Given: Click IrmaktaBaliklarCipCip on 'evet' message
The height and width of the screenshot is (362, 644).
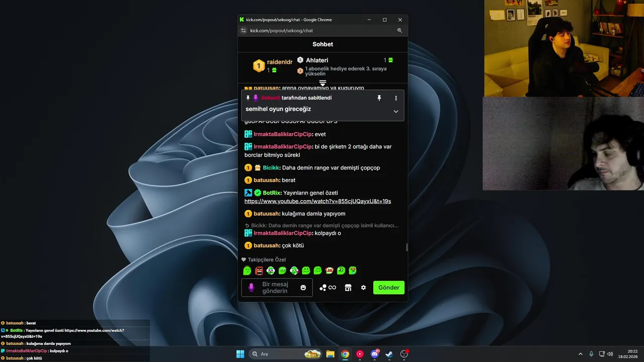Looking at the screenshot, I should (x=283, y=134).
